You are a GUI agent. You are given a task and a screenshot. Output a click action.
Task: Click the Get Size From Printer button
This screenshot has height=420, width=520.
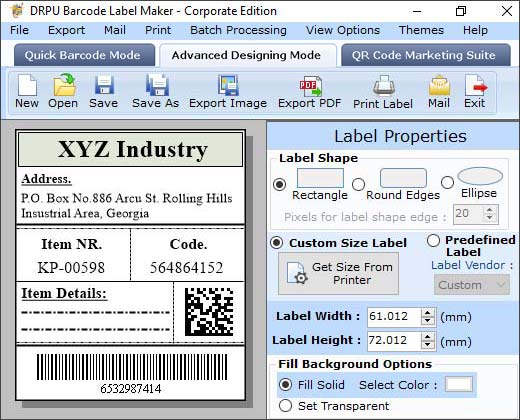[339, 274]
